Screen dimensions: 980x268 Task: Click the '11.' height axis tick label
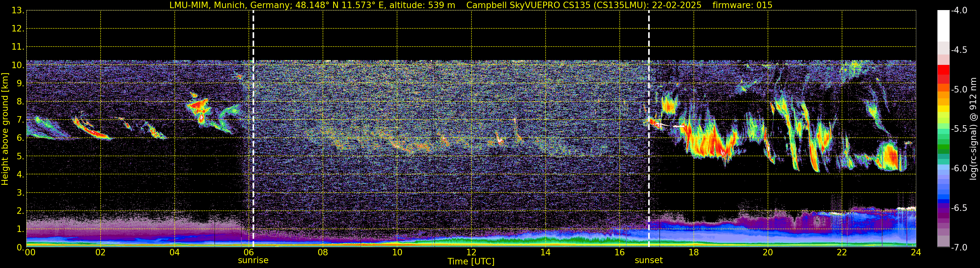point(18,47)
